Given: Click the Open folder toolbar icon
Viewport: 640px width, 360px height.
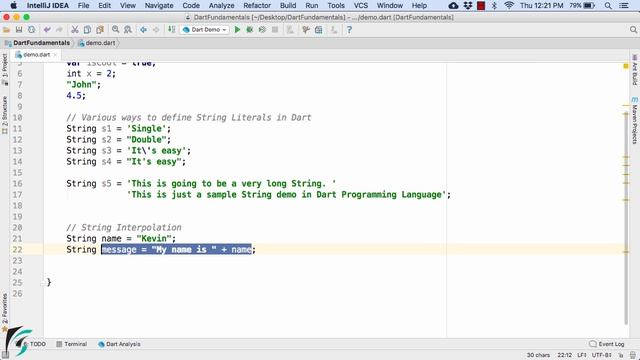Looking at the screenshot, I should 6,30.
